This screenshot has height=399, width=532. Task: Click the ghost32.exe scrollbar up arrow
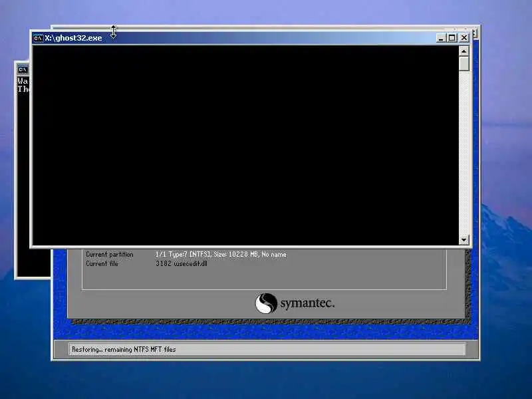coord(464,51)
